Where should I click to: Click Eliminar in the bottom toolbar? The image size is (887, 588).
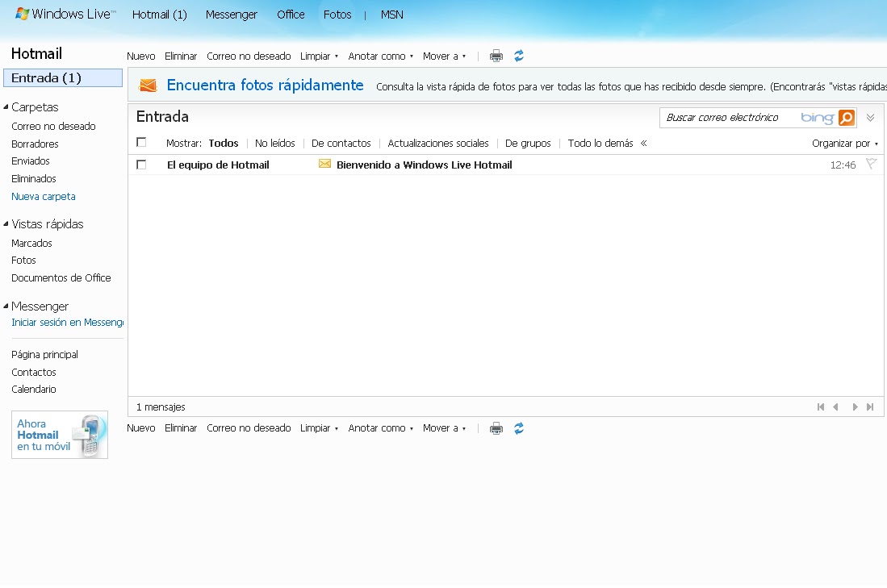tap(181, 428)
